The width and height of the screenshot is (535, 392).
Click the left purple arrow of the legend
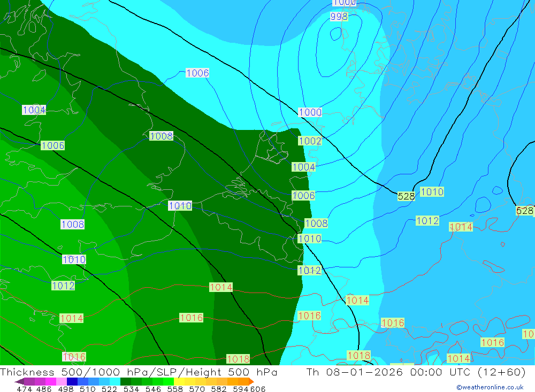click(x=19, y=381)
